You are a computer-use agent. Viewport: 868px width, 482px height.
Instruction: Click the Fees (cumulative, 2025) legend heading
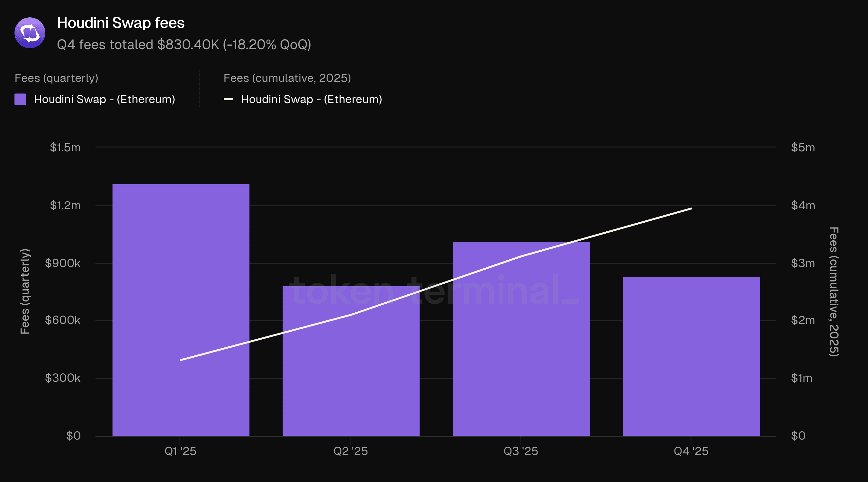(287, 78)
